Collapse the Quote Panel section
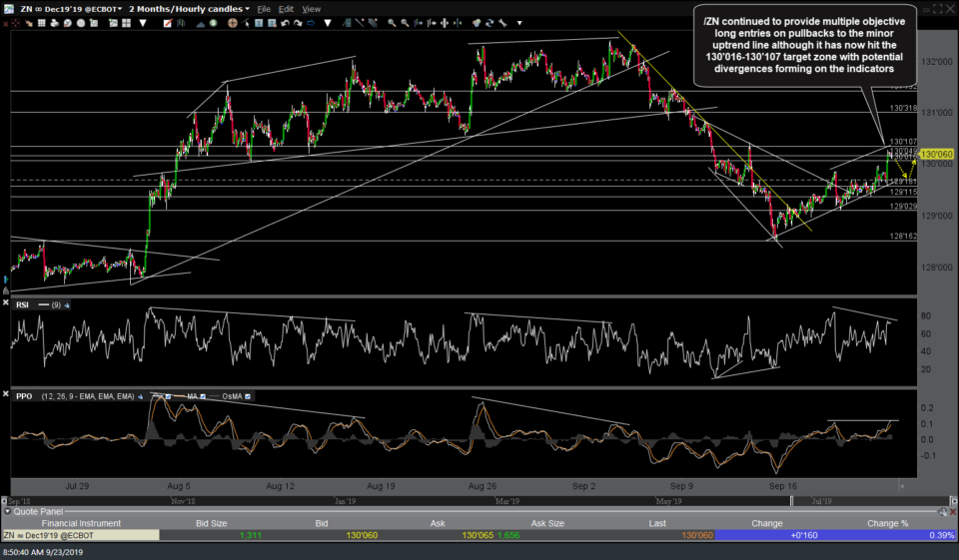This screenshot has height=560, width=959. (8, 512)
